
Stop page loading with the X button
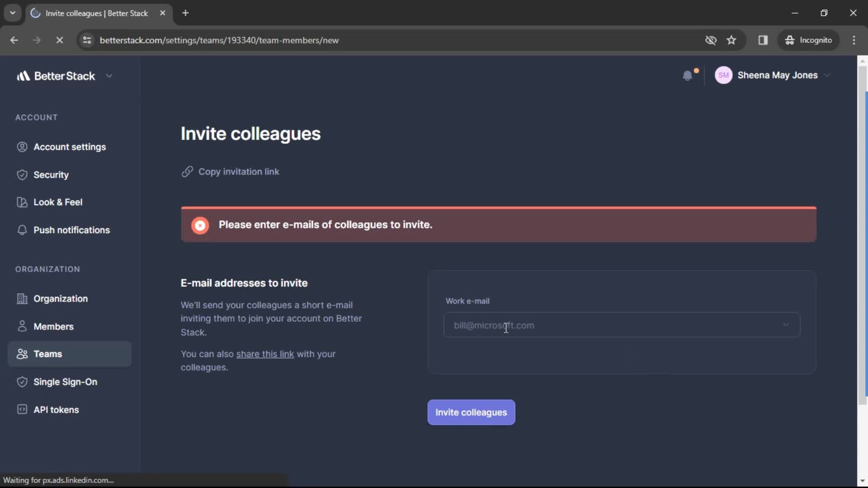coord(59,40)
